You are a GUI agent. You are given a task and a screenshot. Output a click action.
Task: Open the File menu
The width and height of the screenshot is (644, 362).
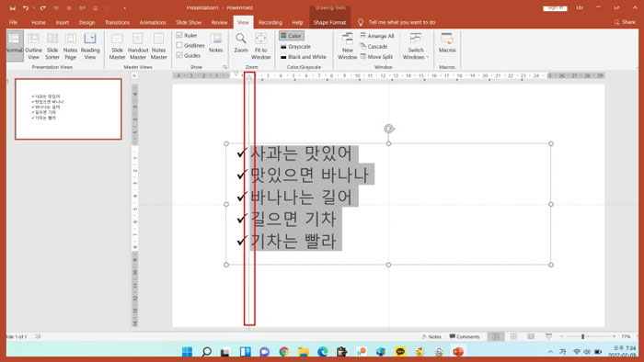pos(13,22)
